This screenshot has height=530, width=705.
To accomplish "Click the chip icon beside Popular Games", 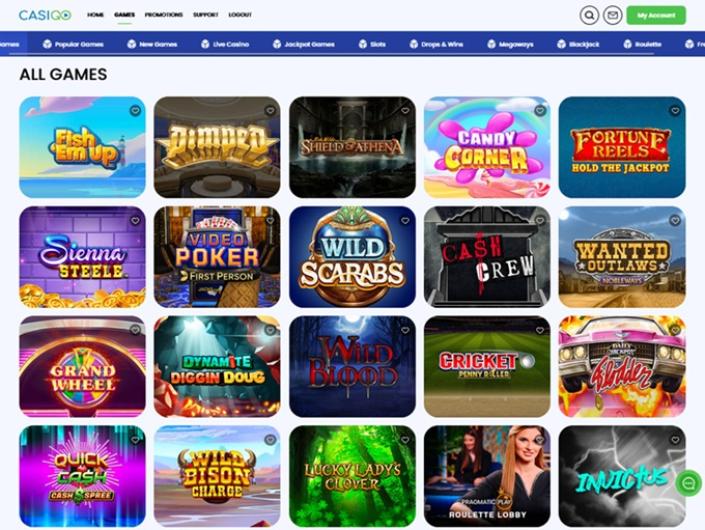I will pos(47,44).
